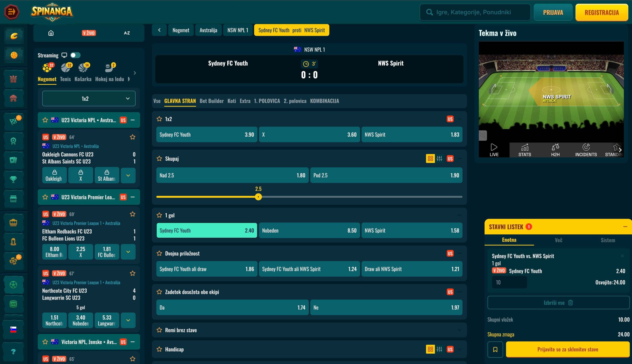Go back with the breadcrumb arrow
The height and width of the screenshot is (364, 632).
click(x=159, y=30)
